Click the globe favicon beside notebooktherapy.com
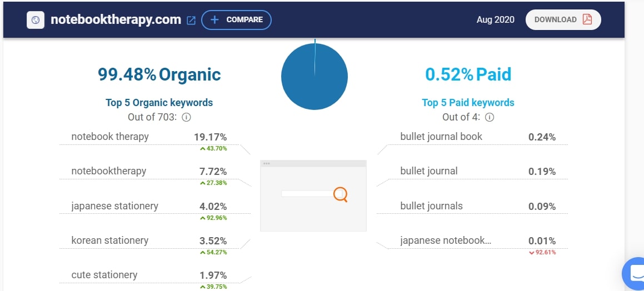 pos(36,20)
